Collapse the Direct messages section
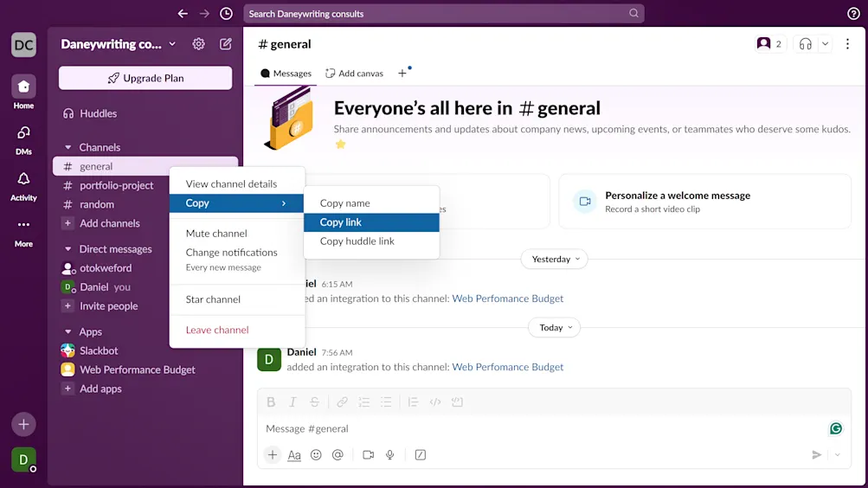The width and height of the screenshot is (868, 488). 68,249
